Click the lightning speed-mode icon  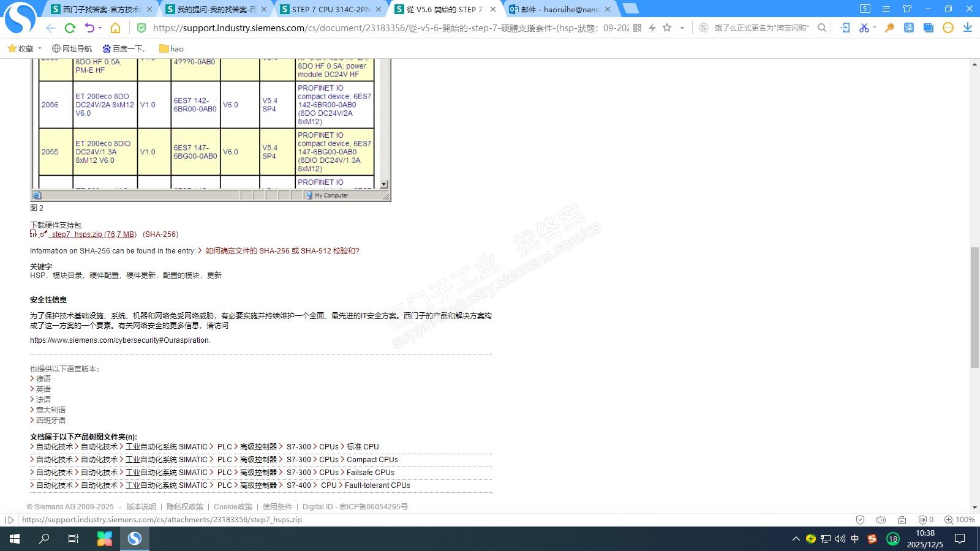click(x=652, y=28)
